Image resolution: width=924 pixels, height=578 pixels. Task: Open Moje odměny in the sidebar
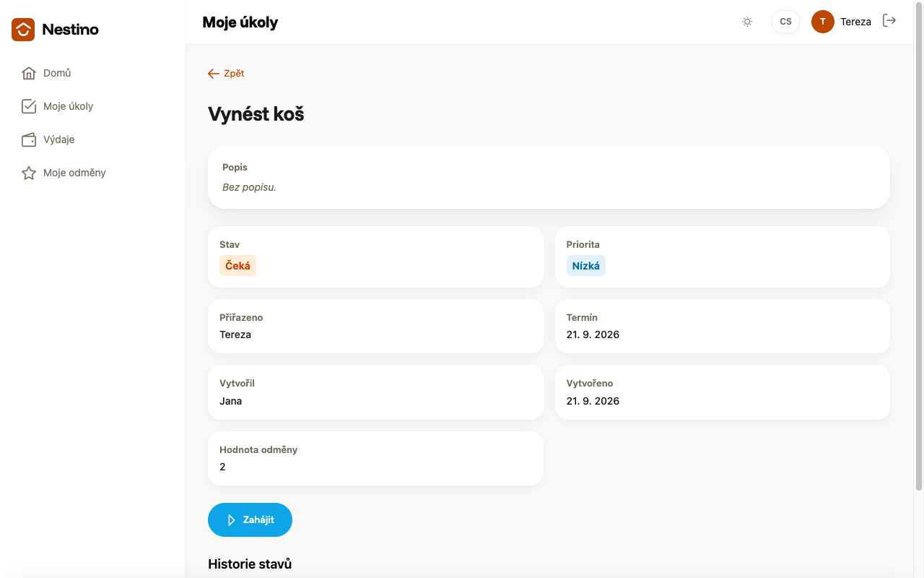coord(92,173)
